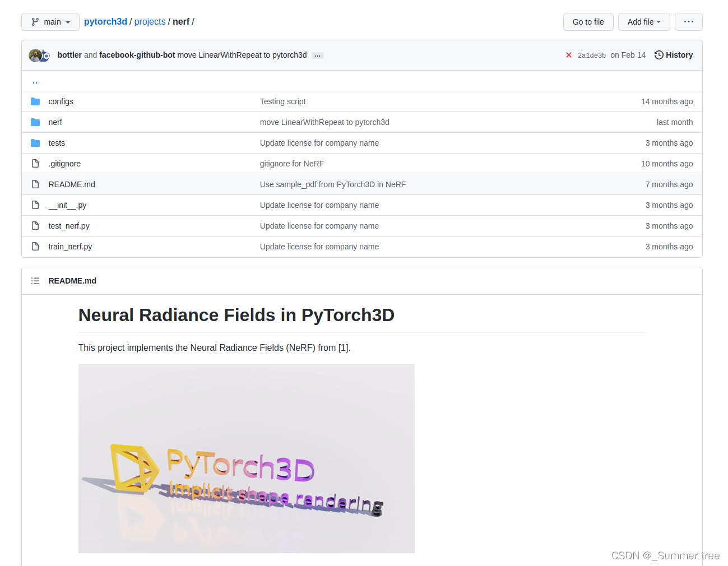Click the 'Neural Radiance Fields in PyTorch3D' heading
The height and width of the screenshot is (566, 728).
click(x=237, y=315)
